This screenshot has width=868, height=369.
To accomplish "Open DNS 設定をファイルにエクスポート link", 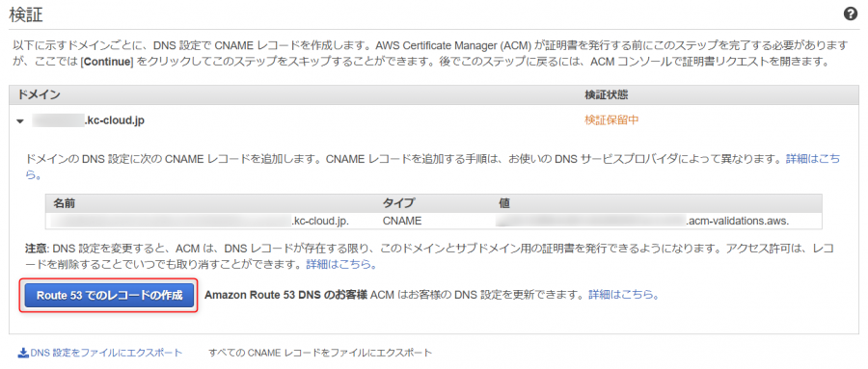I will [x=106, y=353].
